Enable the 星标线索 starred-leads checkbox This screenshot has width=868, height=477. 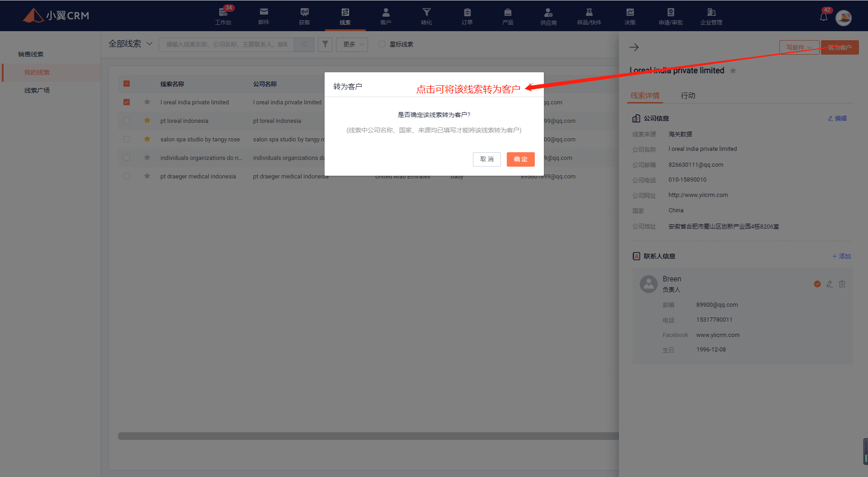[382, 44]
